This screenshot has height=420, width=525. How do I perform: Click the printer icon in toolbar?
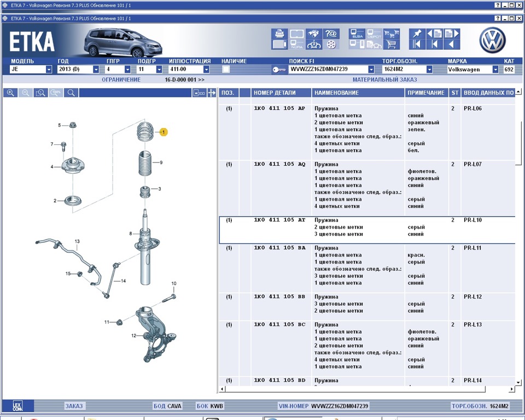(279, 33)
